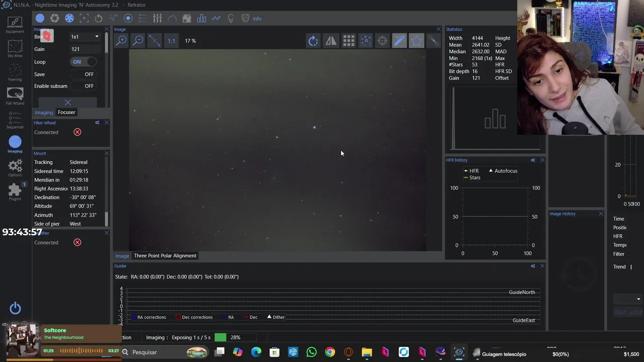Open the Sky Atlas section
The width and height of the screenshot is (644, 362).
coord(15,49)
